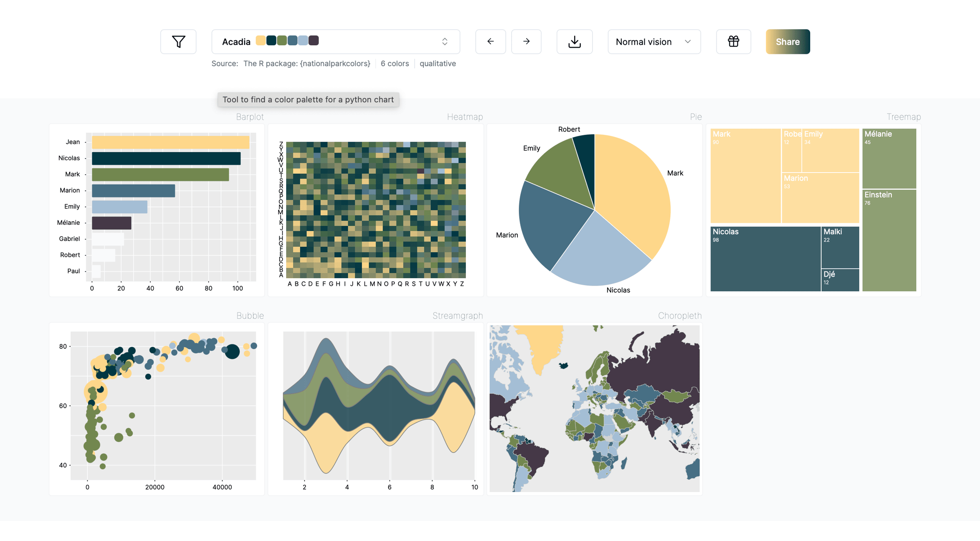This screenshot has height=541, width=980.
Task: Click the Heatmap chart thumbnail
Action: pyautogui.click(x=376, y=210)
